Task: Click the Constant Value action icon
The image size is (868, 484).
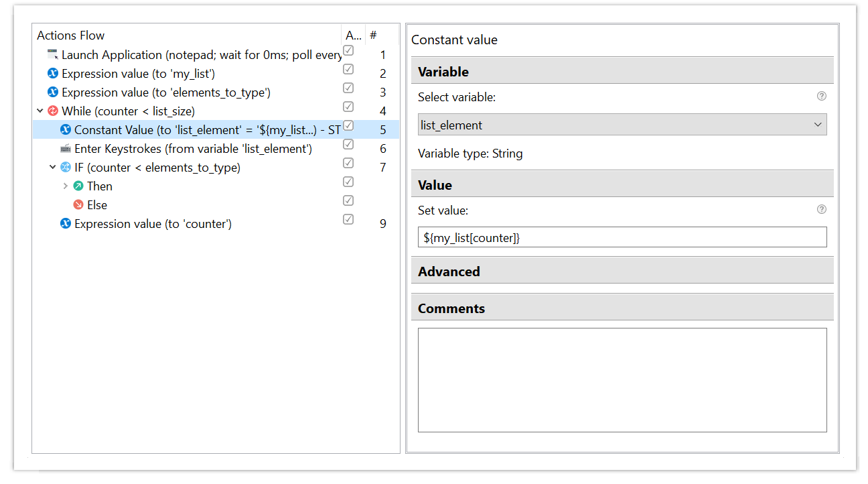Action: 66,129
